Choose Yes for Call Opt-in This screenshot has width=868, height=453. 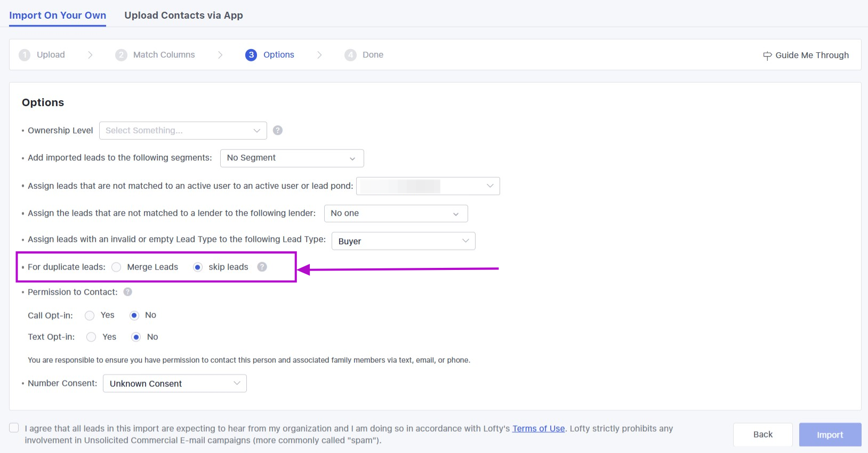(x=90, y=315)
